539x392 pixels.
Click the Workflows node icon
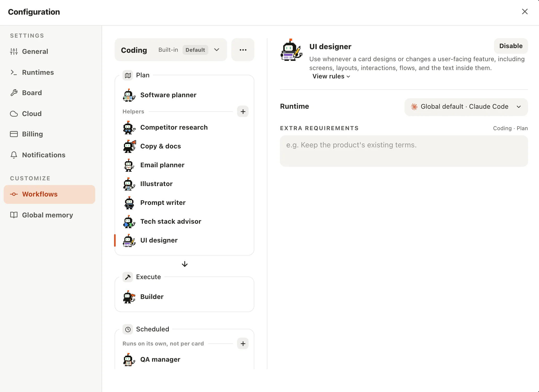tap(14, 194)
